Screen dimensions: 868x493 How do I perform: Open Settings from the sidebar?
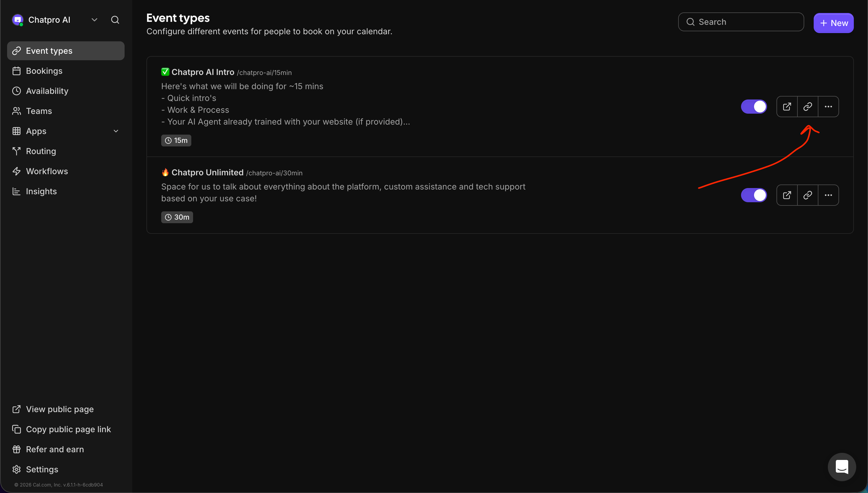click(42, 469)
